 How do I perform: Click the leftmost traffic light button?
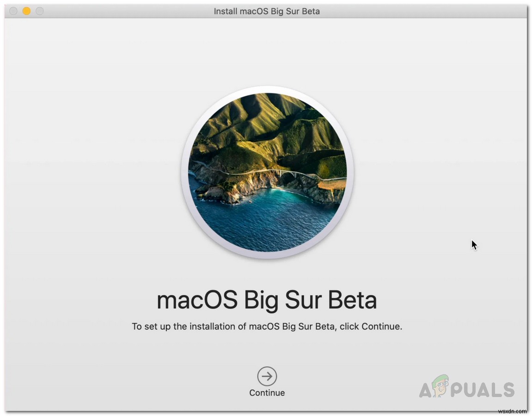13,11
